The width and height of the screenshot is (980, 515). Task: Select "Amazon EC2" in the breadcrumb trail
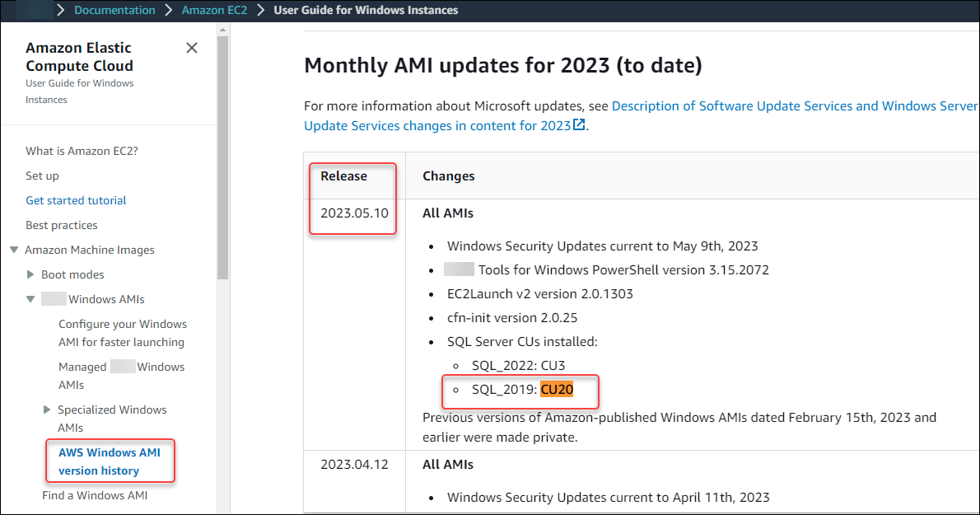(x=214, y=9)
